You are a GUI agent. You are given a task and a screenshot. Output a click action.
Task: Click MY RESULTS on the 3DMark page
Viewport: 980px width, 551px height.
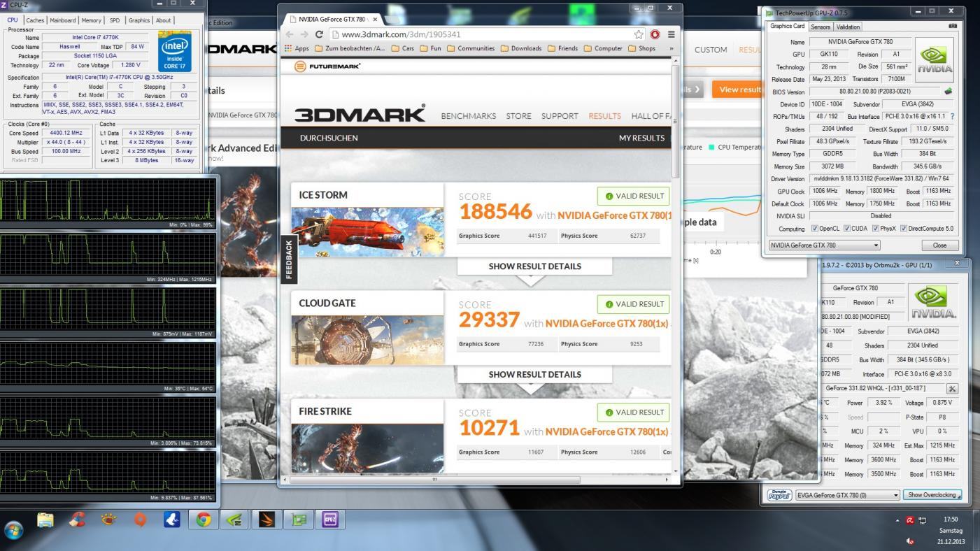pos(641,138)
